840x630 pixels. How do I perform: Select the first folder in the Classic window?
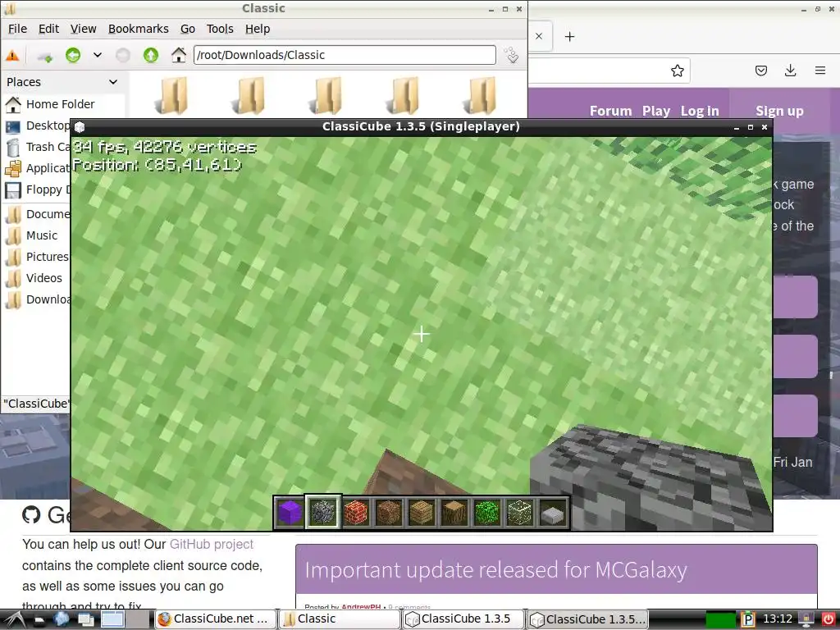171,95
